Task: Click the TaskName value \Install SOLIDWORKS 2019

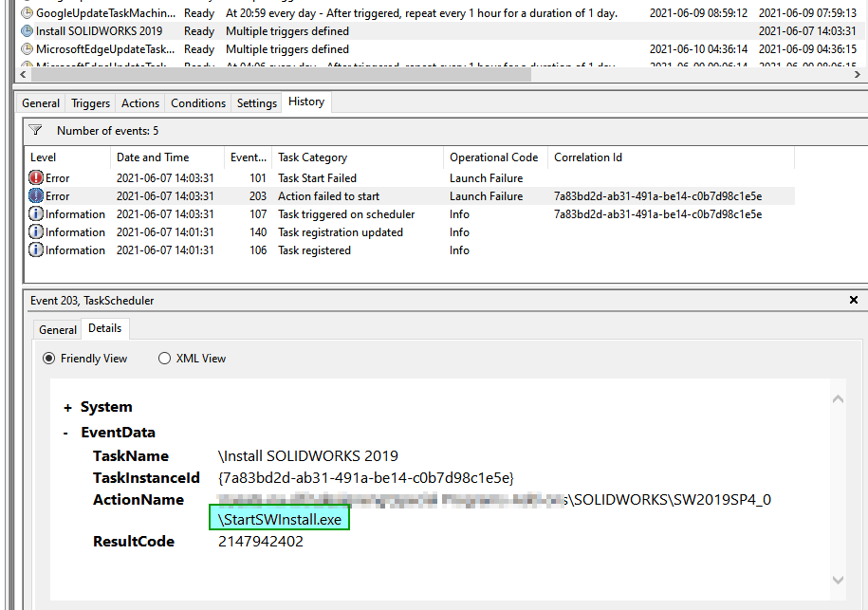Action: click(307, 456)
